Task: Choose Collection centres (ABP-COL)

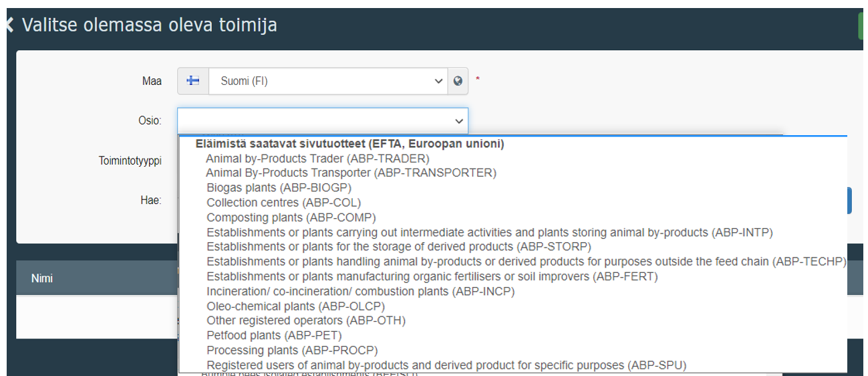Action: (283, 202)
